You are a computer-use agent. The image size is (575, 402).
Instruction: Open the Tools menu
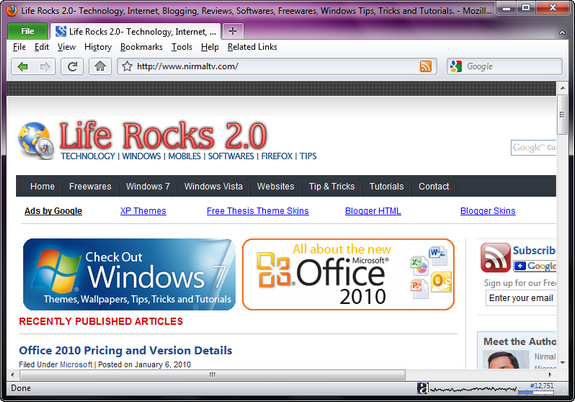[182, 47]
